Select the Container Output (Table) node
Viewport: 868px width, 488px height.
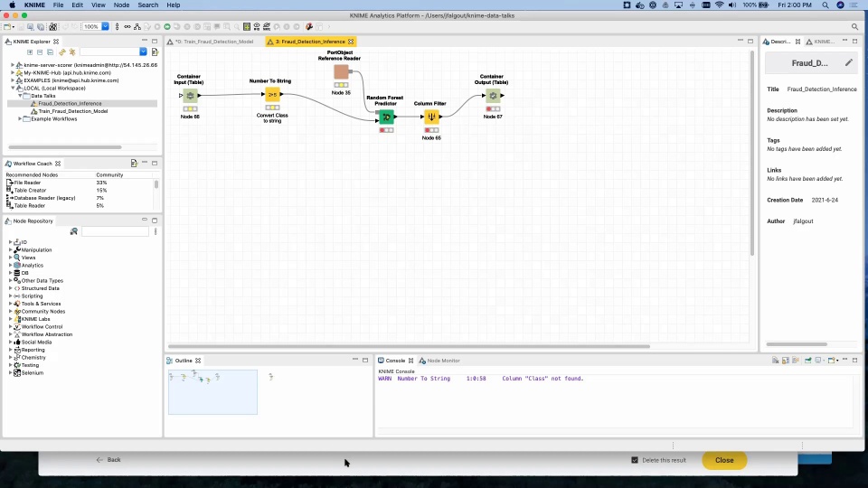pos(493,95)
